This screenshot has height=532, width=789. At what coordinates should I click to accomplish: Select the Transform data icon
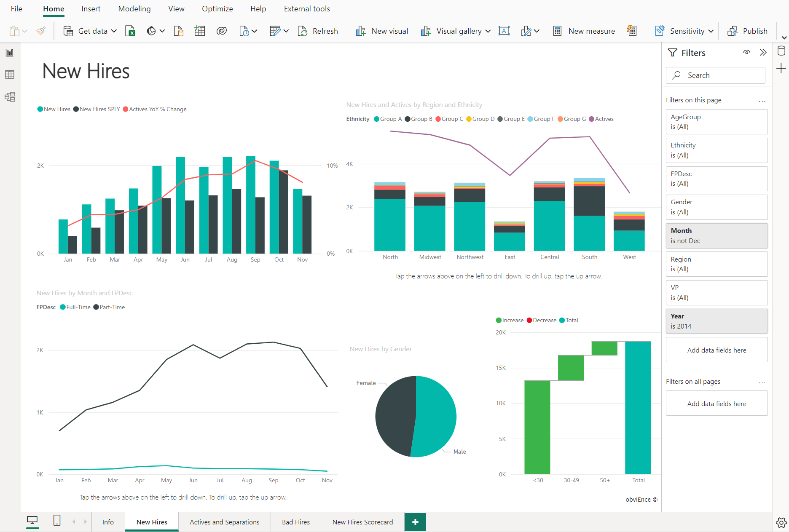click(x=276, y=31)
